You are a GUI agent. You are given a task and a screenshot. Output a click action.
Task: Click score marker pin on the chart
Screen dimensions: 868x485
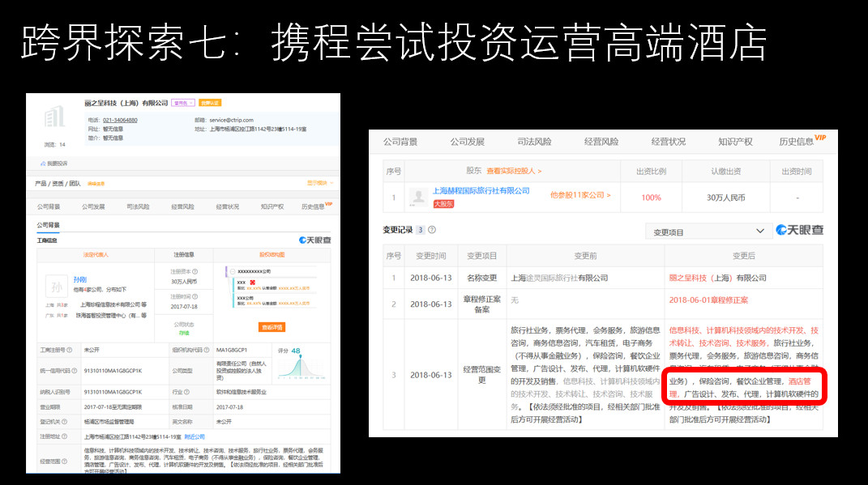click(300, 357)
